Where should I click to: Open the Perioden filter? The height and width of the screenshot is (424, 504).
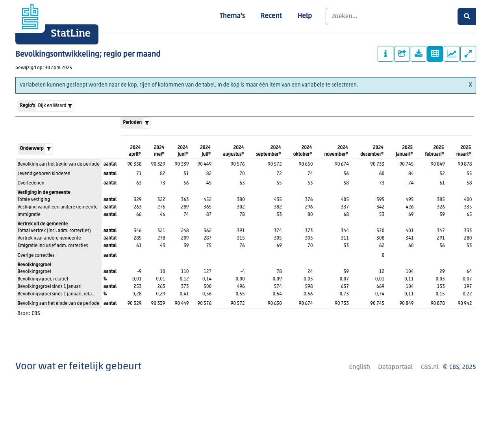tap(135, 123)
